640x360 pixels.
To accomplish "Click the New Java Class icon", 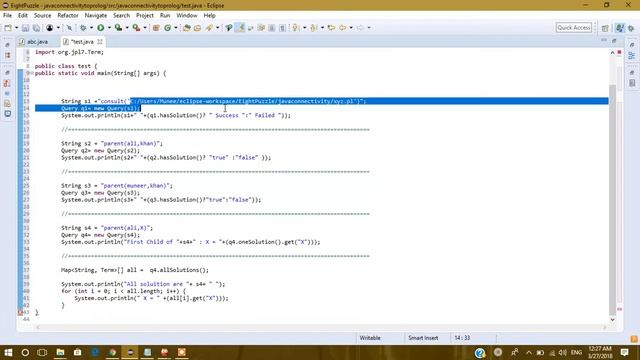I will pyautogui.click(x=167, y=28).
